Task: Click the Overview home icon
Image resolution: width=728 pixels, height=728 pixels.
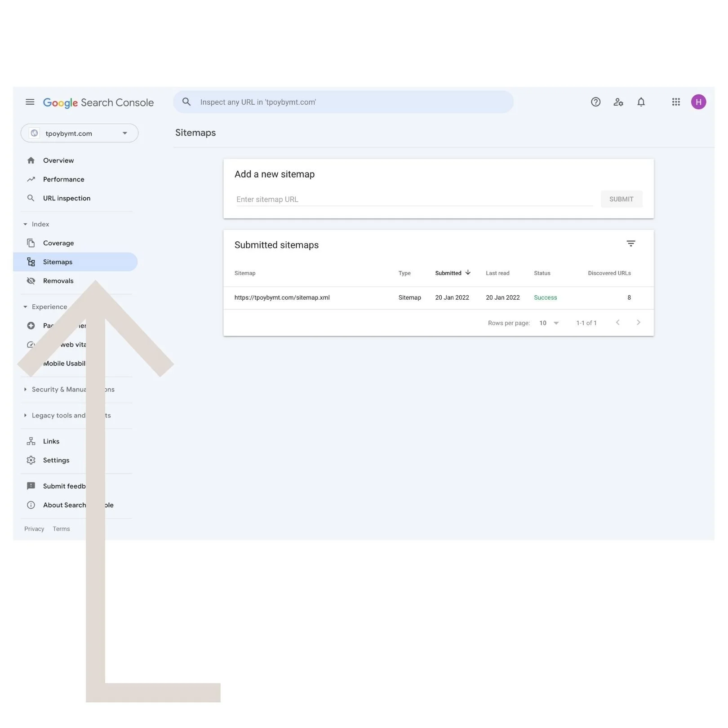Action: tap(31, 160)
